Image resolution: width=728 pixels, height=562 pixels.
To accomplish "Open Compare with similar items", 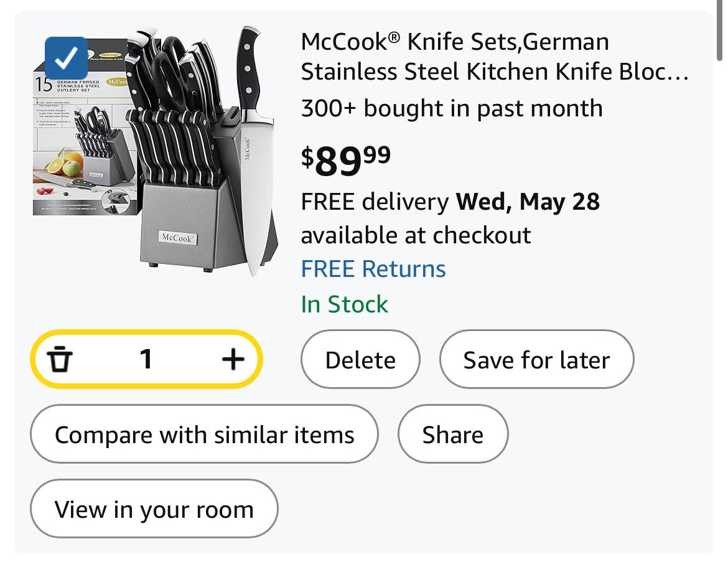I will point(204,434).
